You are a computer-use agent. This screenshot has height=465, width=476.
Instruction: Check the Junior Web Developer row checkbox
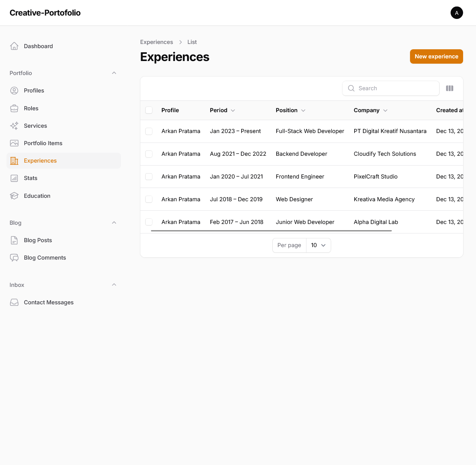tap(149, 222)
